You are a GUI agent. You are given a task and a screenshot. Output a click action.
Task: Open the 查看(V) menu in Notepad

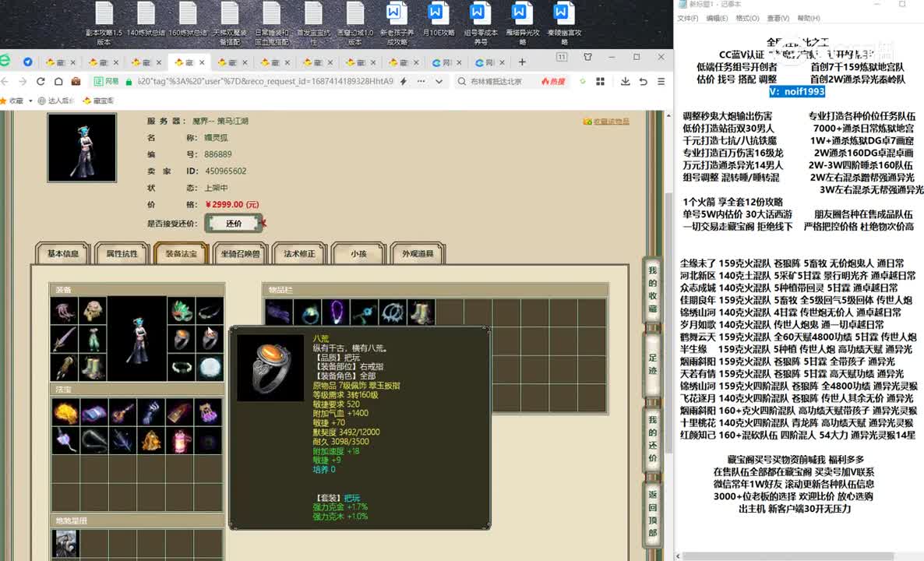[x=778, y=18]
